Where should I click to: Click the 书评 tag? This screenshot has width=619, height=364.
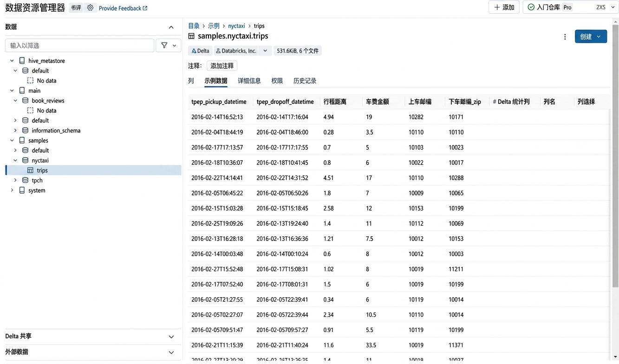pyautogui.click(x=76, y=8)
